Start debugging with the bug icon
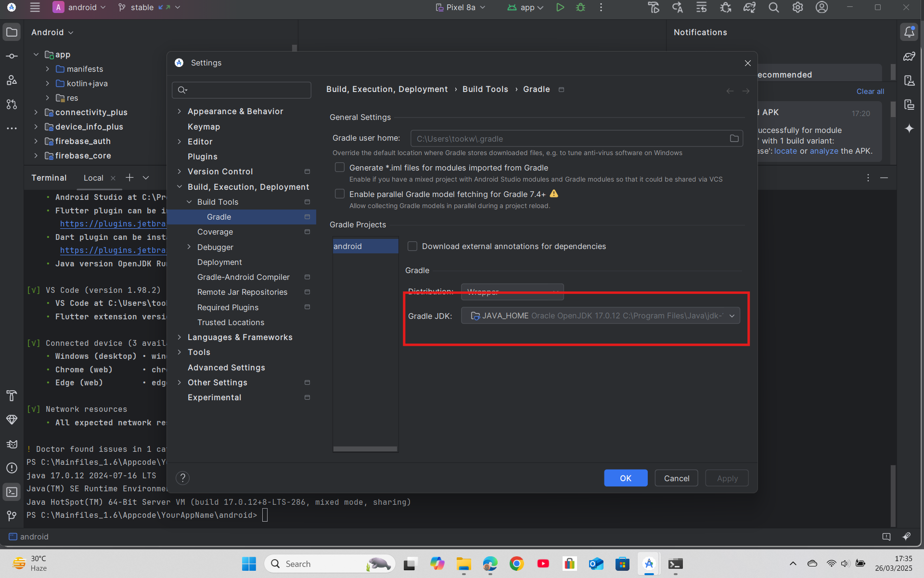This screenshot has height=578, width=924. [581, 7]
